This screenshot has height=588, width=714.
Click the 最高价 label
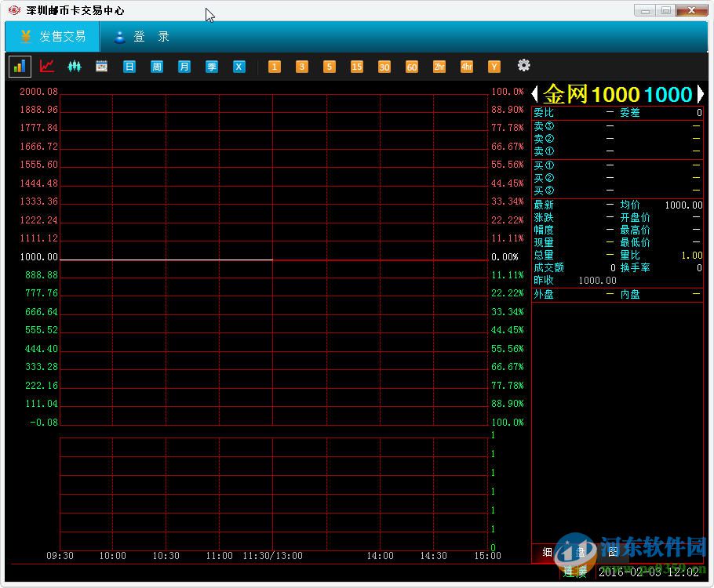coord(635,230)
